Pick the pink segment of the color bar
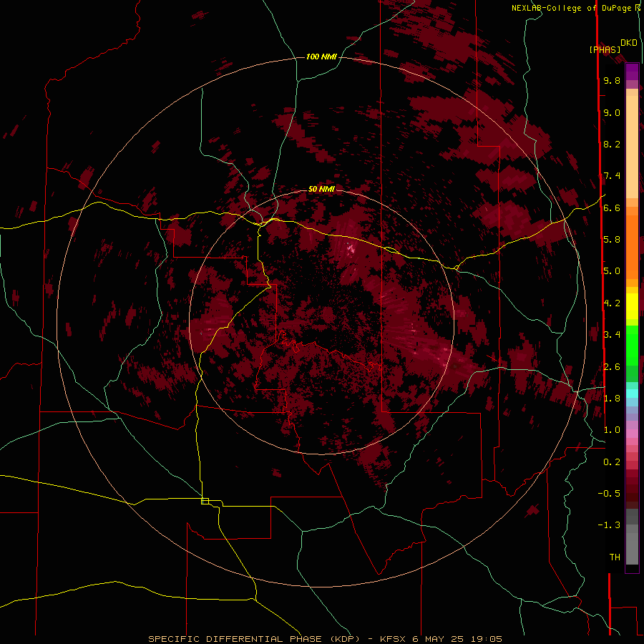644x644 pixels. click(x=632, y=434)
